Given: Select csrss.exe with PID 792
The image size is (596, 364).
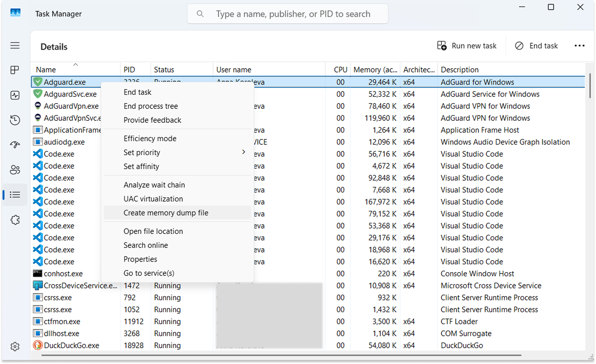Looking at the screenshot, I should click(58, 298).
